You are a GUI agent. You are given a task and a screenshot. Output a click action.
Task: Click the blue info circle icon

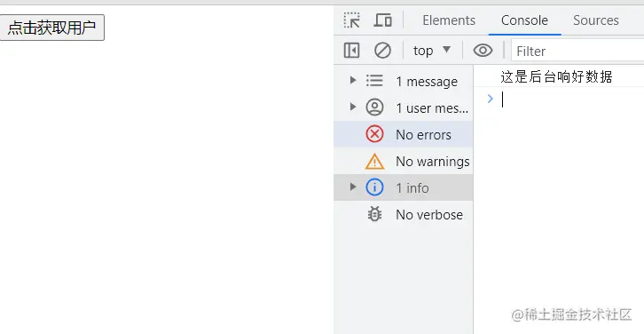coord(374,187)
